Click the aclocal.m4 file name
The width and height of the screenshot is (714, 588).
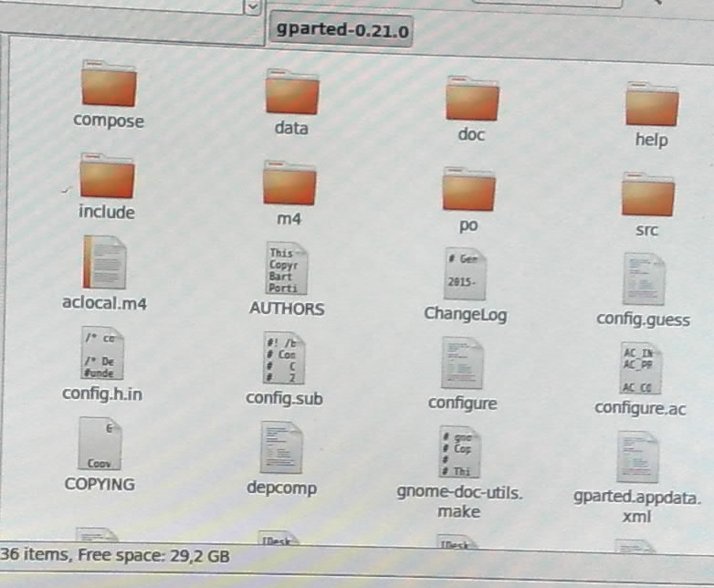coord(104,303)
